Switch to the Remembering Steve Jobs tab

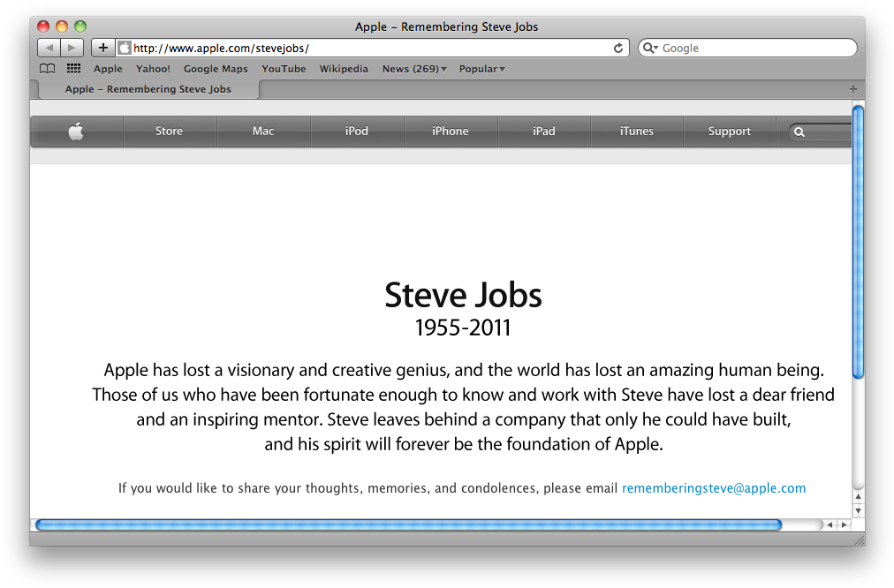click(148, 89)
